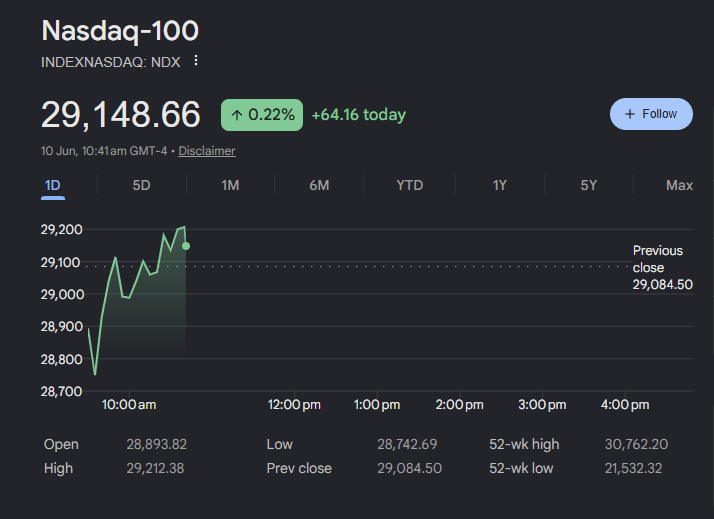Click the '+64.16 today' text
The height and width of the screenshot is (519, 714).
(358, 115)
